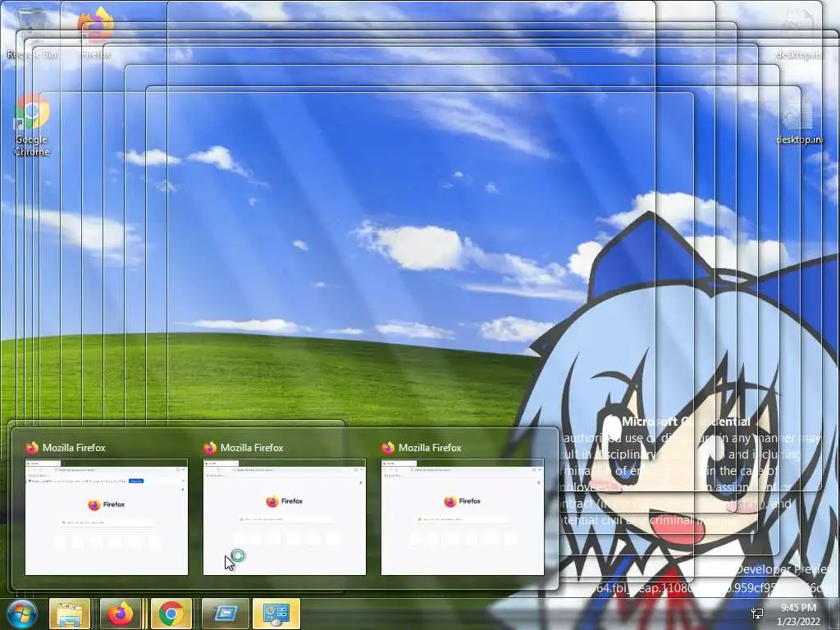Click the third preview's Mozilla Firefox title
The width and height of the screenshot is (840, 630).
pyautogui.click(x=430, y=448)
